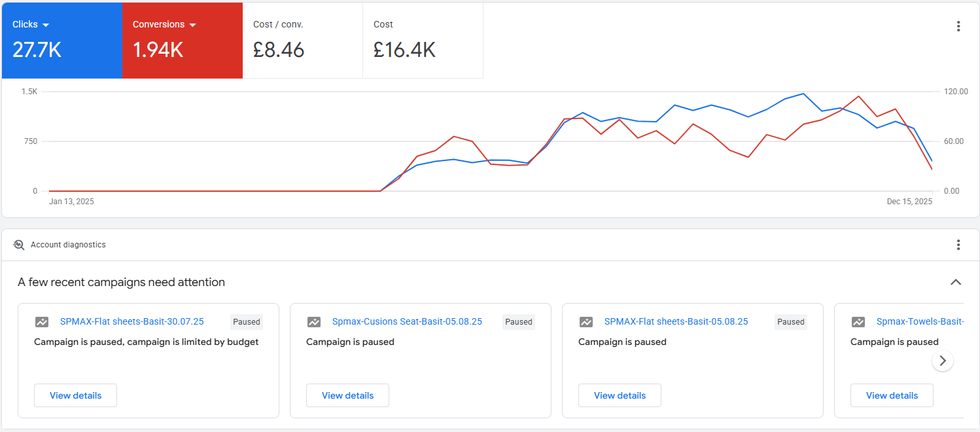Click the campaign icon beside SPMAX-Flat sheets-Basit-05.08.25
980x432 pixels.
point(586,322)
